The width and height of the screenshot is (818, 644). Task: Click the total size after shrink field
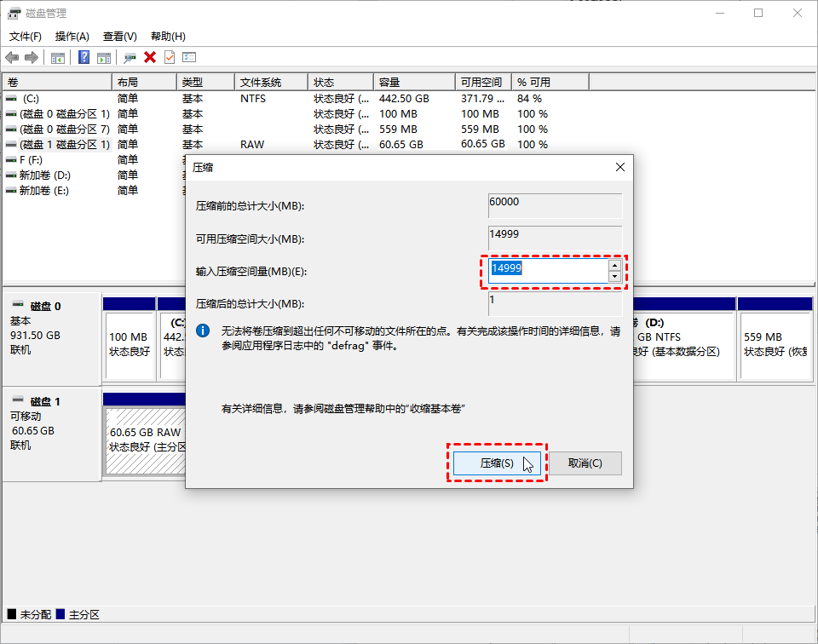click(555, 303)
